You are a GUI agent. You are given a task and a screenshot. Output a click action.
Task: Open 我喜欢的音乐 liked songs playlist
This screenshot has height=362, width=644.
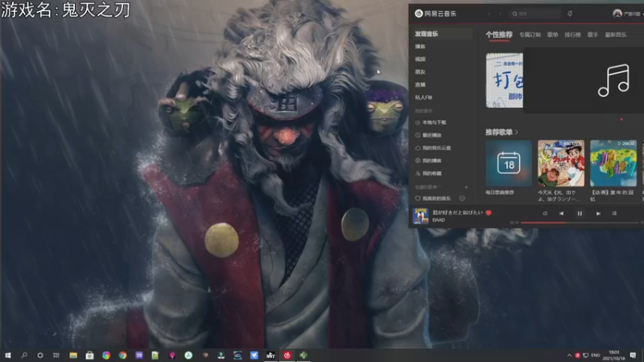click(x=433, y=198)
